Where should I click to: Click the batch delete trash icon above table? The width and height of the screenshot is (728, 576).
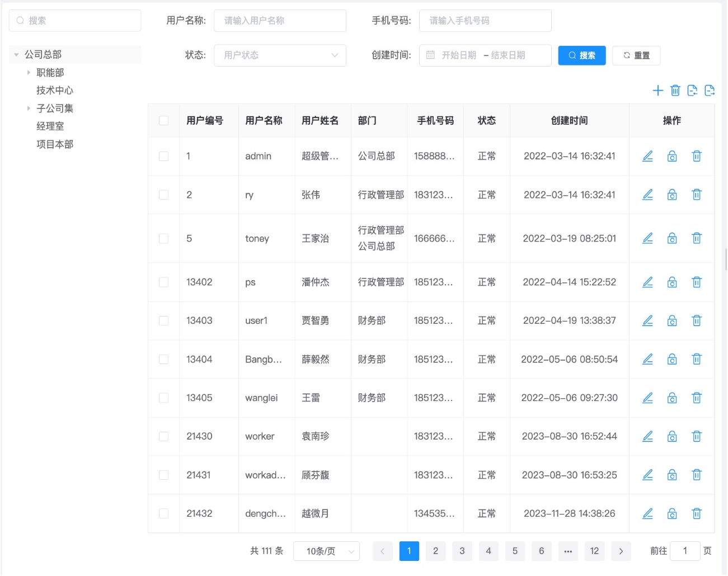click(675, 91)
